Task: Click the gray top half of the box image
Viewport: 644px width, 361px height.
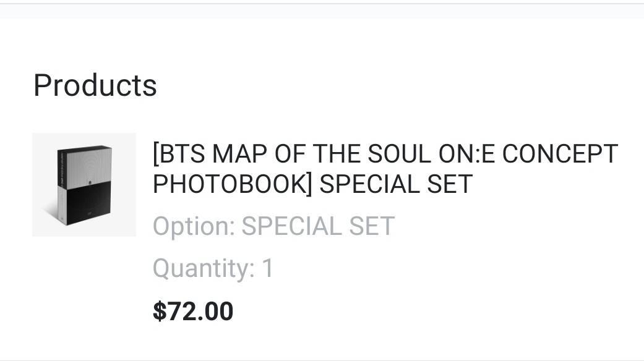Action: tap(88, 166)
